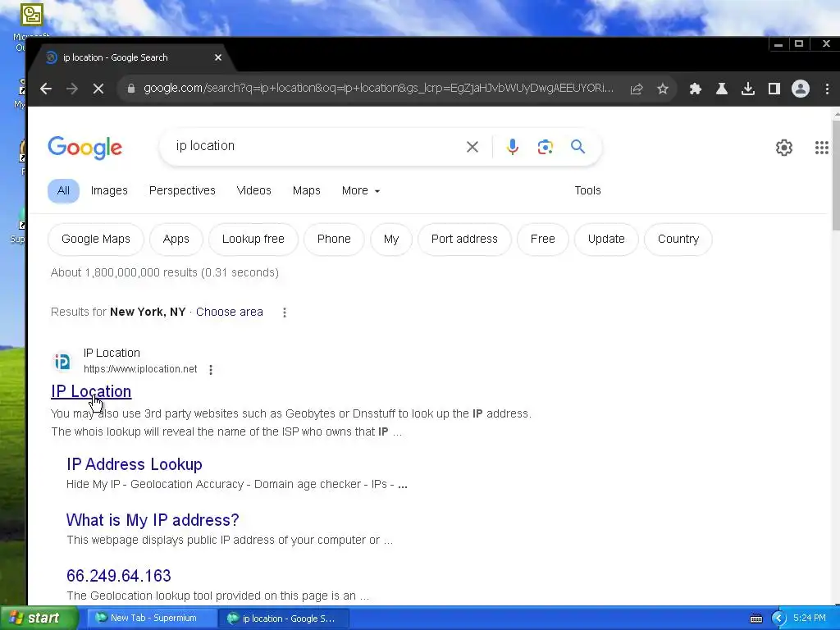Click the lock icon in address bar
840x630 pixels.
(130, 89)
